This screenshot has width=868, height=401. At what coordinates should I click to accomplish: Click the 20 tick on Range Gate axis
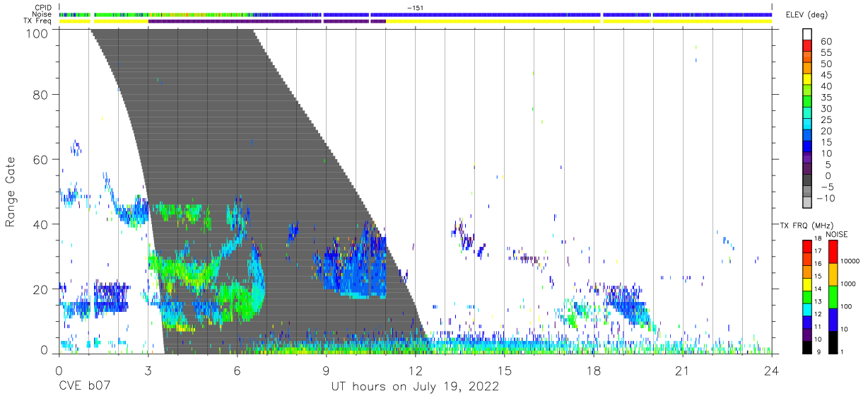(x=40, y=289)
